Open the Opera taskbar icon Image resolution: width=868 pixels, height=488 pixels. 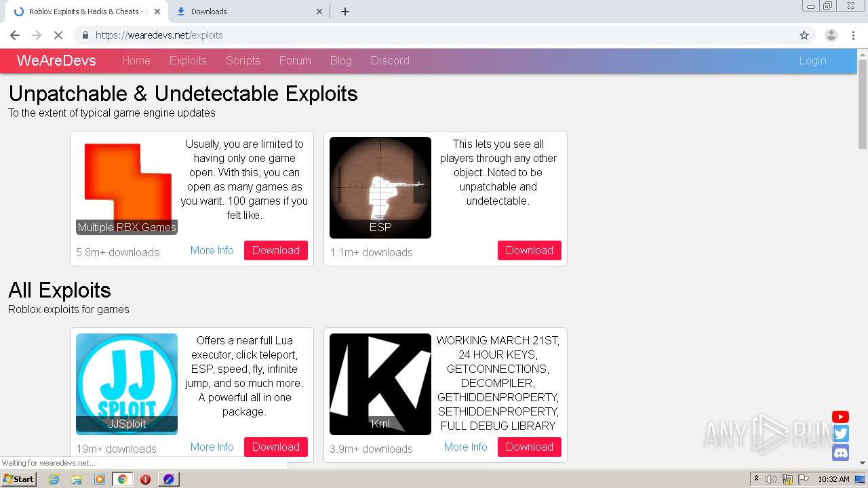(x=145, y=479)
